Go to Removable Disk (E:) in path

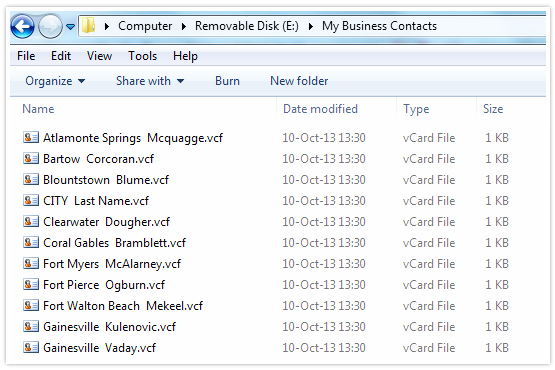pos(247,26)
